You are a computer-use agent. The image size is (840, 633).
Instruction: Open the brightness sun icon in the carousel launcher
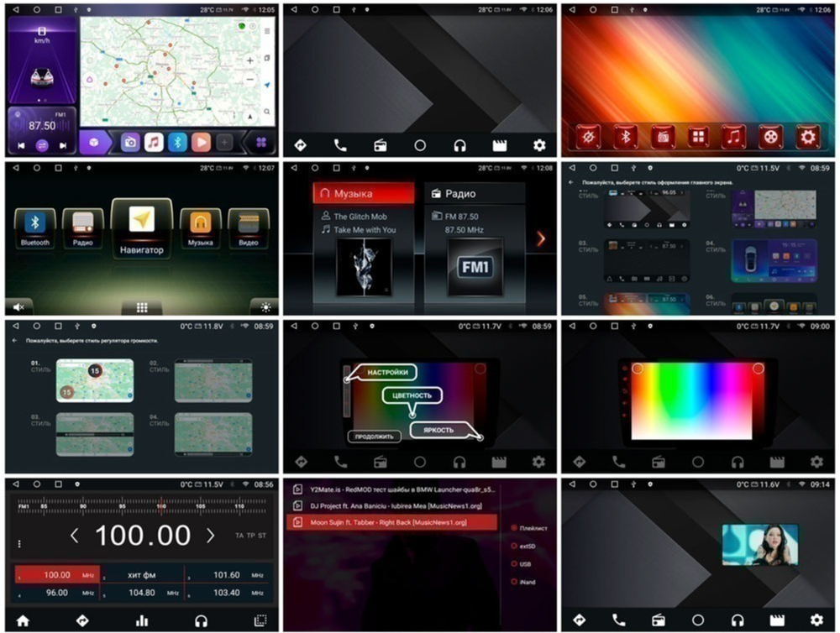pyautogui.click(x=265, y=307)
